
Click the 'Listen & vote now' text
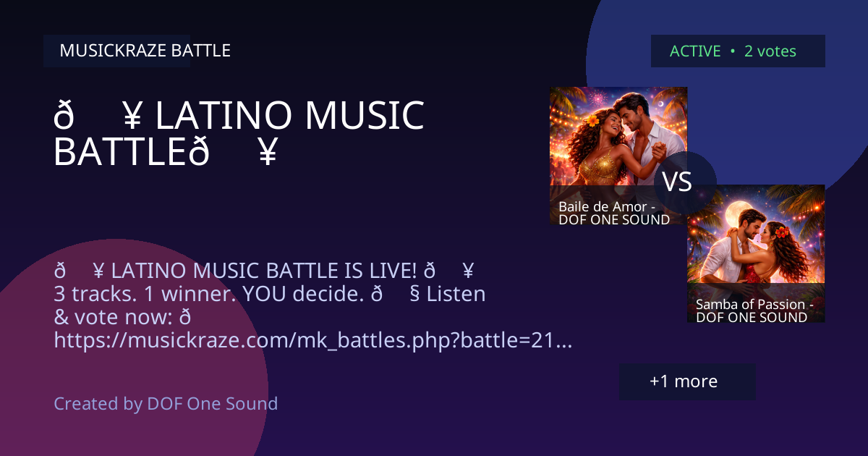tap(269, 305)
